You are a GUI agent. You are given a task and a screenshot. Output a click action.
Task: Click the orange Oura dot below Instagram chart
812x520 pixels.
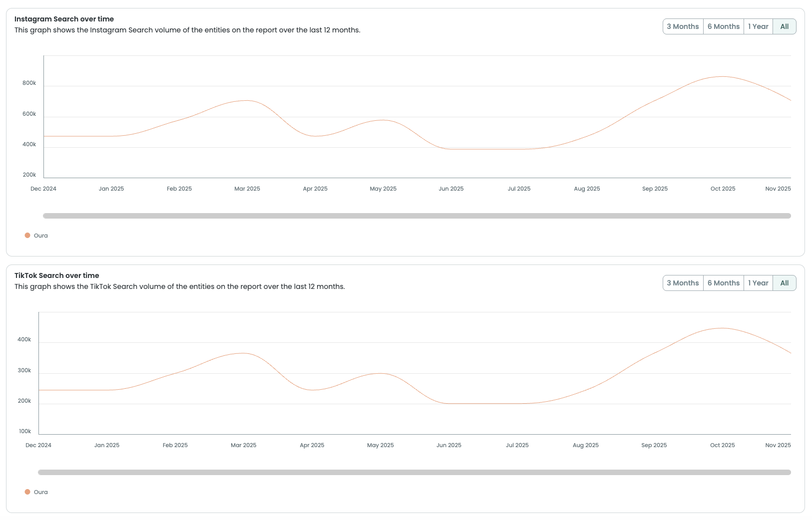coord(27,235)
